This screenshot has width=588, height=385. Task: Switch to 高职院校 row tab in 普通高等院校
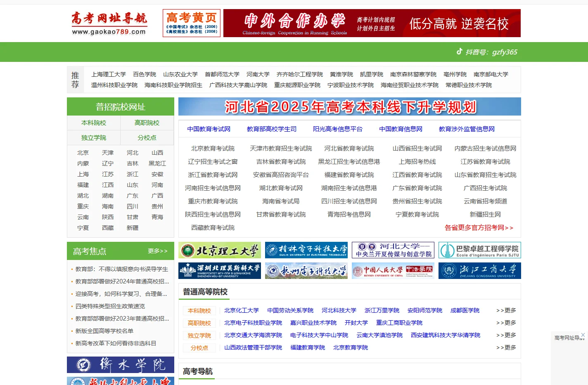(199, 323)
